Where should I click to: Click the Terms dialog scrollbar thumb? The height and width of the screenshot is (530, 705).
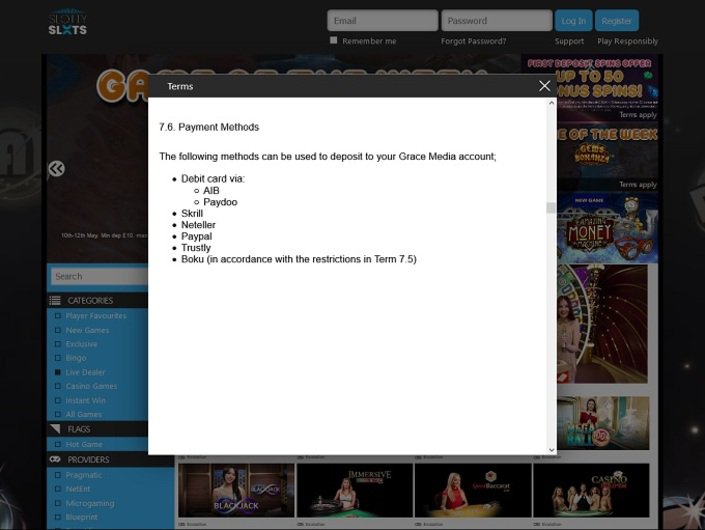(551, 208)
